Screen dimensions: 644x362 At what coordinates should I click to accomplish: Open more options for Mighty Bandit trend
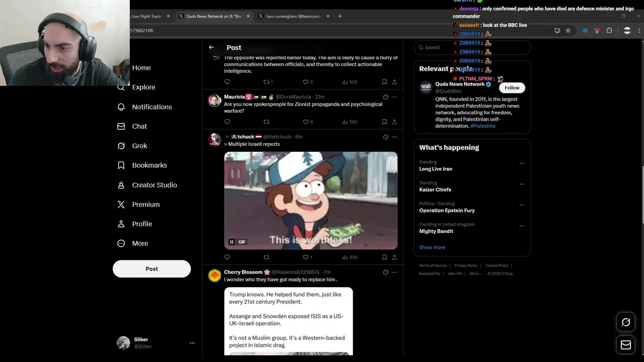pyautogui.click(x=522, y=226)
